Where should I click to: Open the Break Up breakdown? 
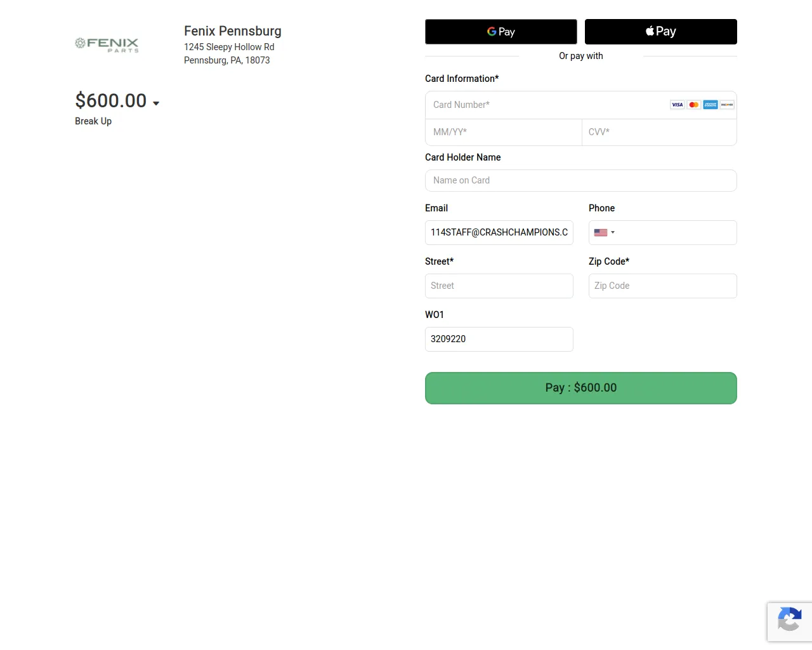point(93,121)
